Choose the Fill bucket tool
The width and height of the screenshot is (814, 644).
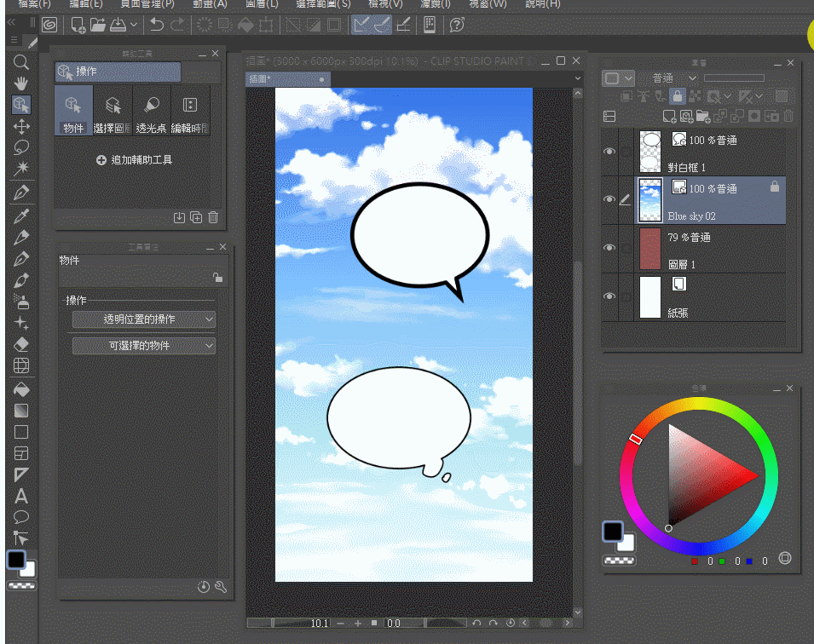pyautogui.click(x=21, y=388)
